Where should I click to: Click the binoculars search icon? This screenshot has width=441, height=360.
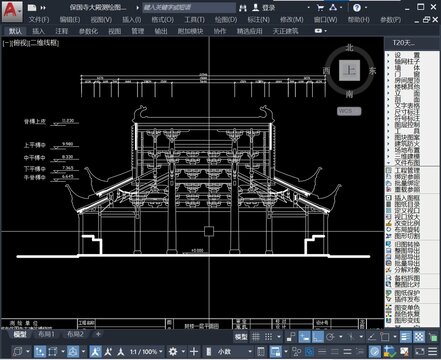click(243, 7)
